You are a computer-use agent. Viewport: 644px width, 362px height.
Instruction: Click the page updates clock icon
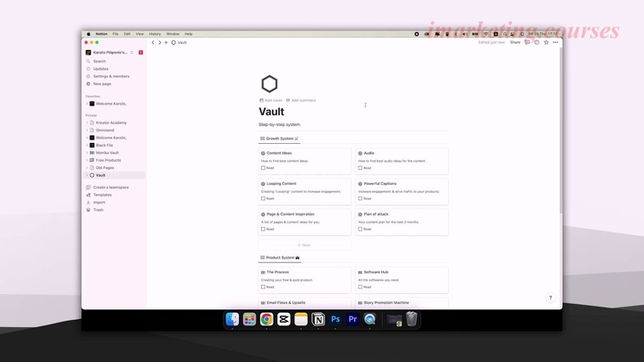click(x=537, y=42)
